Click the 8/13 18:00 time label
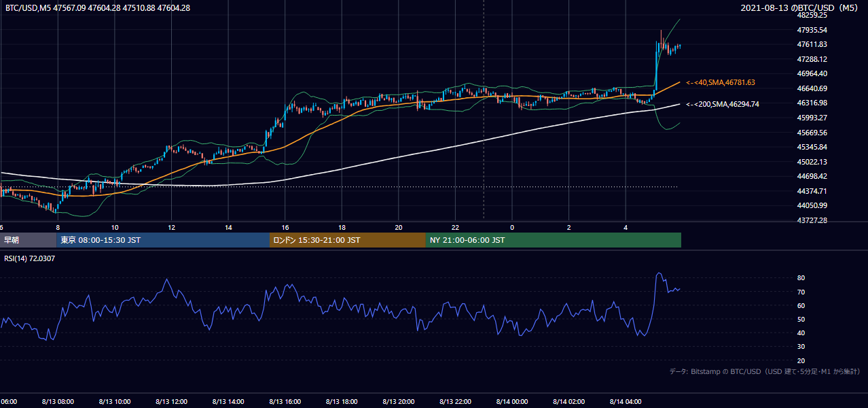The width and height of the screenshot is (868, 408). click(342, 402)
